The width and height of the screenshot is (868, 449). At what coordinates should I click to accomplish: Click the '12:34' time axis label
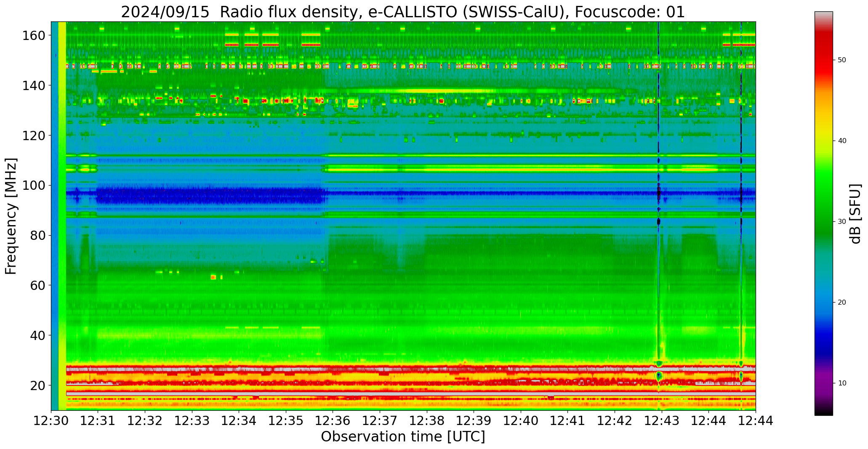[239, 421]
